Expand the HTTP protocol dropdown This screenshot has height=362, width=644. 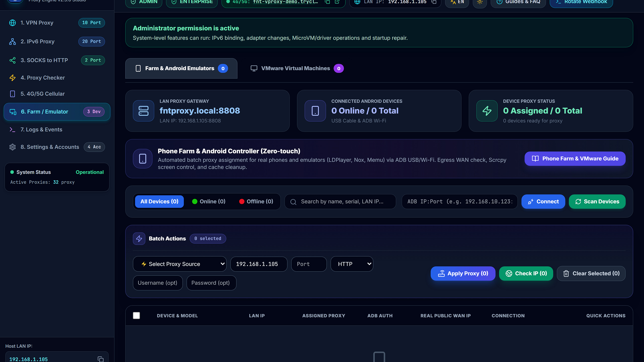tap(352, 264)
